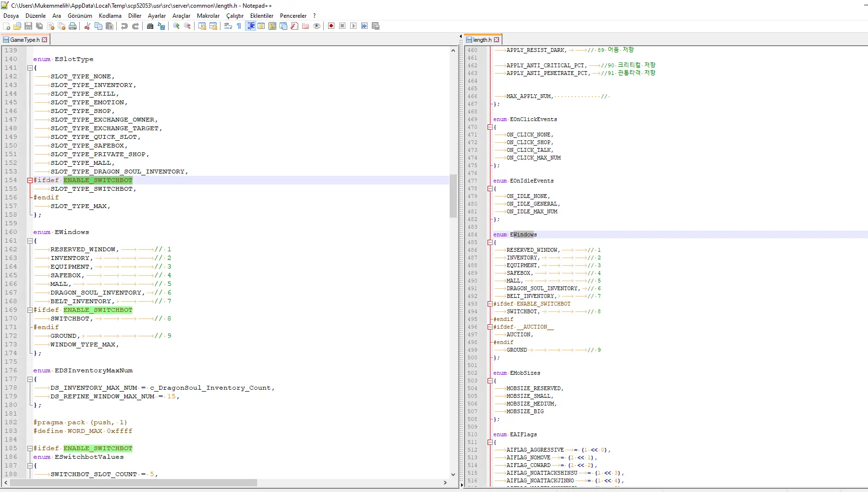Open the Function List panel icon
The width and height of the screenshot is (868, 492).
click(x=294, y=26)
